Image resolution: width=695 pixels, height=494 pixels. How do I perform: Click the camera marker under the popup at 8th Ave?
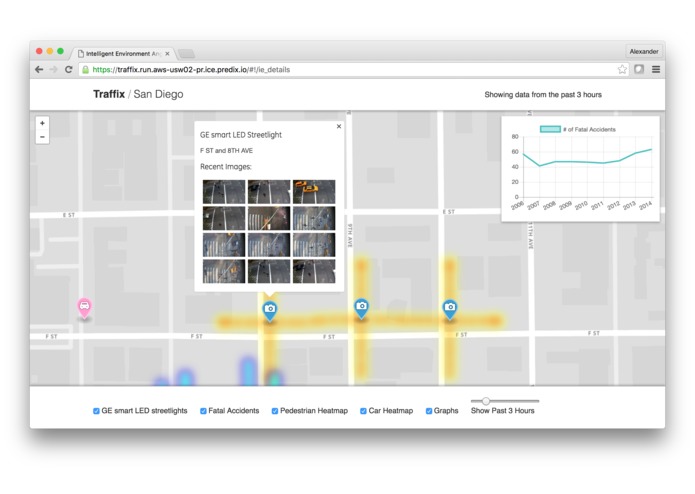[269, 310]
